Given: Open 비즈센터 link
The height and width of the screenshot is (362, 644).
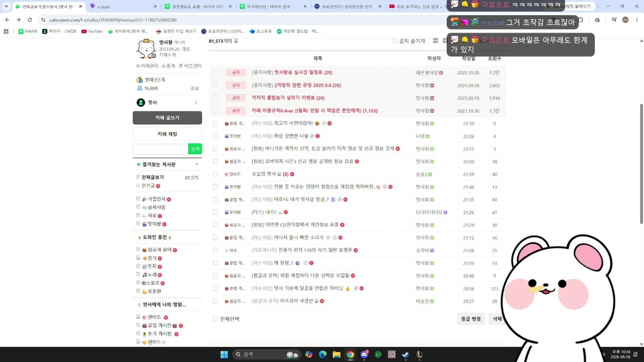Looking at the screenshot, I should 190,66.
